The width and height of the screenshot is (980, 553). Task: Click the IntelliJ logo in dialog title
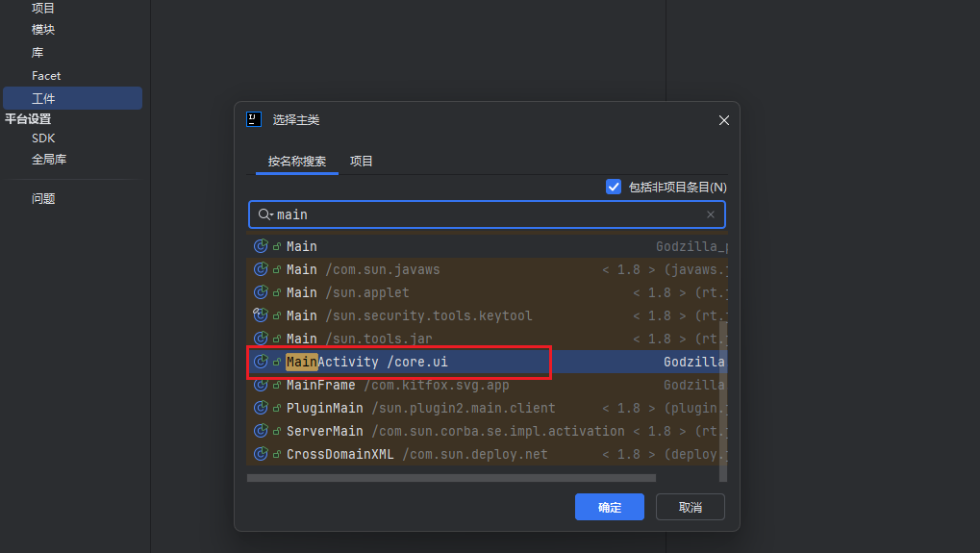pos(254,119)
